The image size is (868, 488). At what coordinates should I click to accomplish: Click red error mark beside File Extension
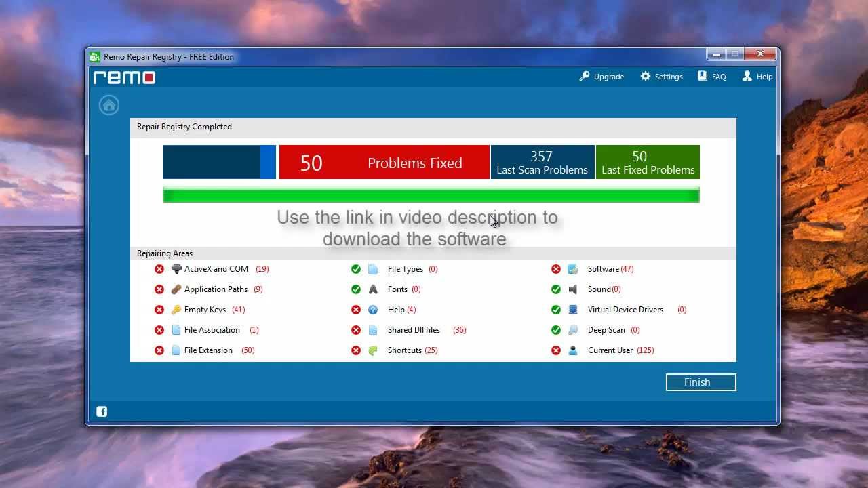coord(159,350)
